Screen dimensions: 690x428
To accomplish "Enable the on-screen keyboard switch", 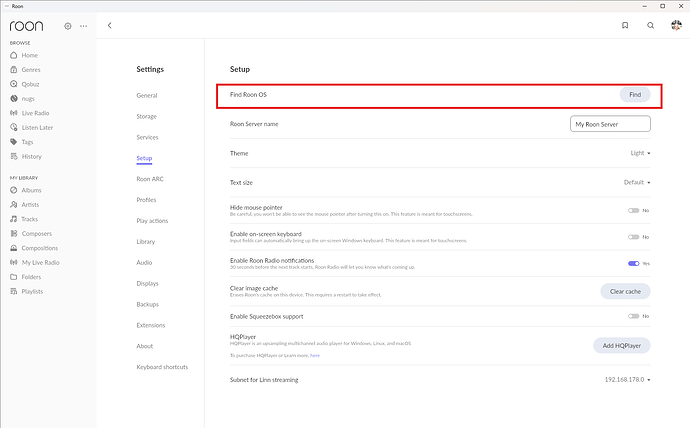I will click(633, 237).
